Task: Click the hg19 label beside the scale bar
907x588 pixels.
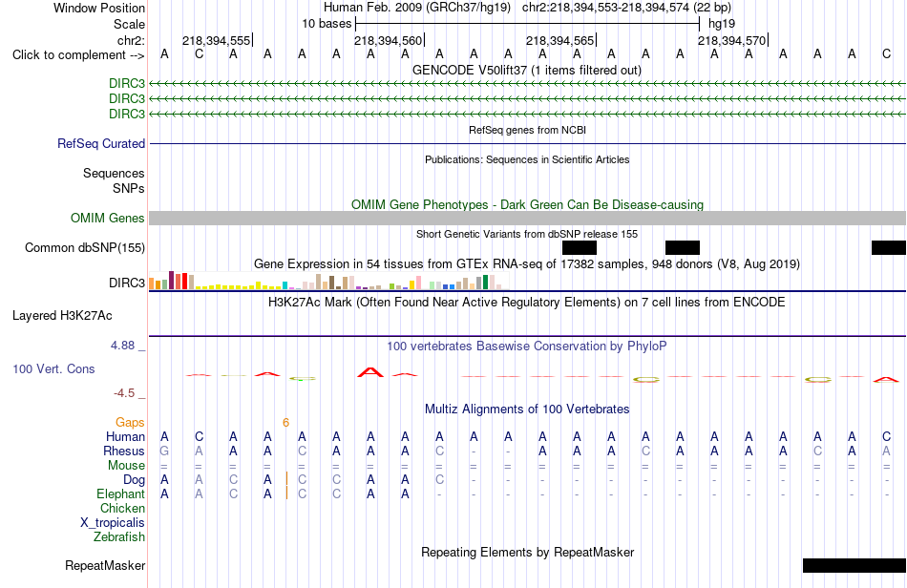Action: [x=722, y=24]
